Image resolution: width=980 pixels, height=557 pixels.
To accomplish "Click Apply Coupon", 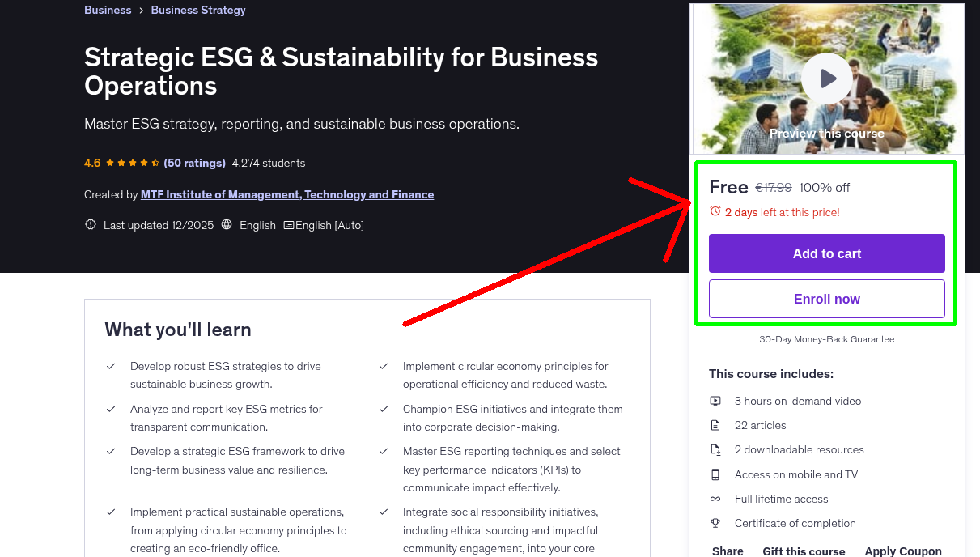I will point(903,551).
